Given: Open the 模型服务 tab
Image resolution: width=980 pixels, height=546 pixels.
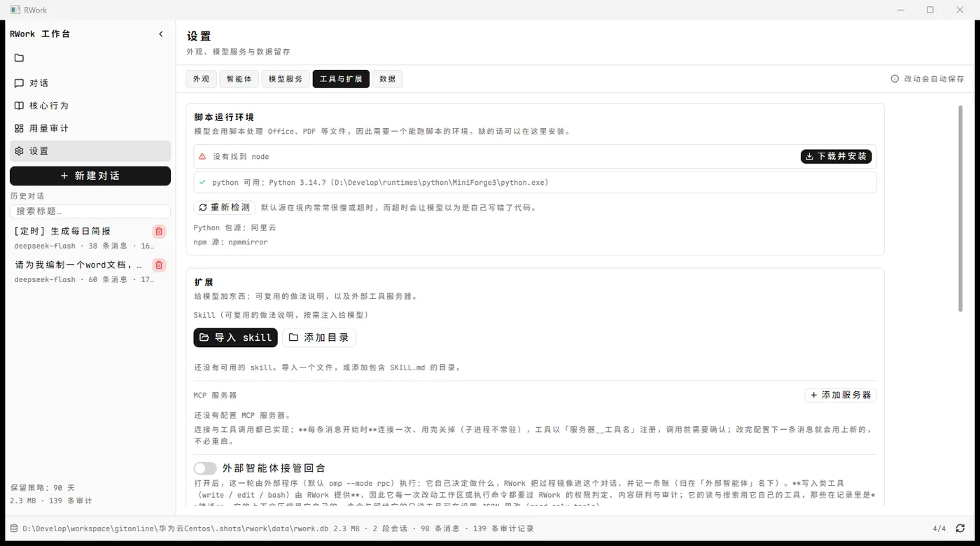Looking at the screenshot, I should [x=286, y=79].
